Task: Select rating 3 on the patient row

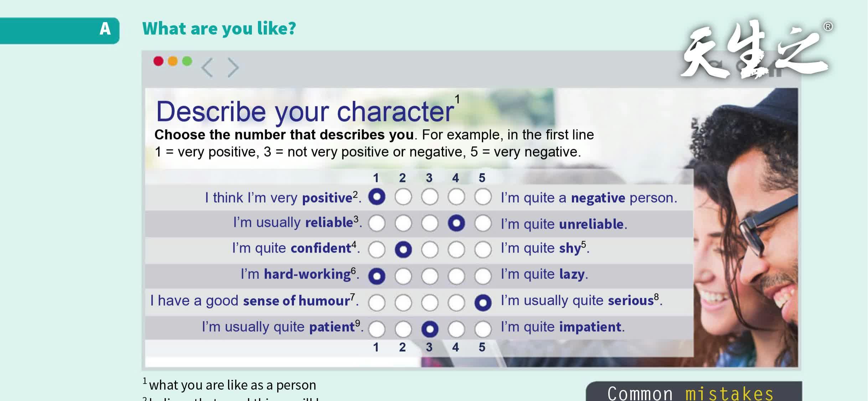Action: pos(429,329)
